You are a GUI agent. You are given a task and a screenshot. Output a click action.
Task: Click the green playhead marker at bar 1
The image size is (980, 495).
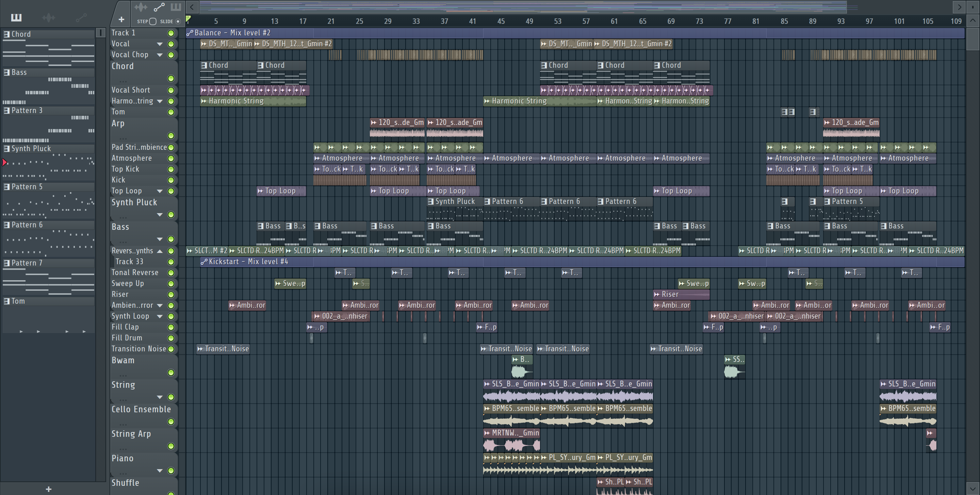pyautogui.click(x=188, y=19)
